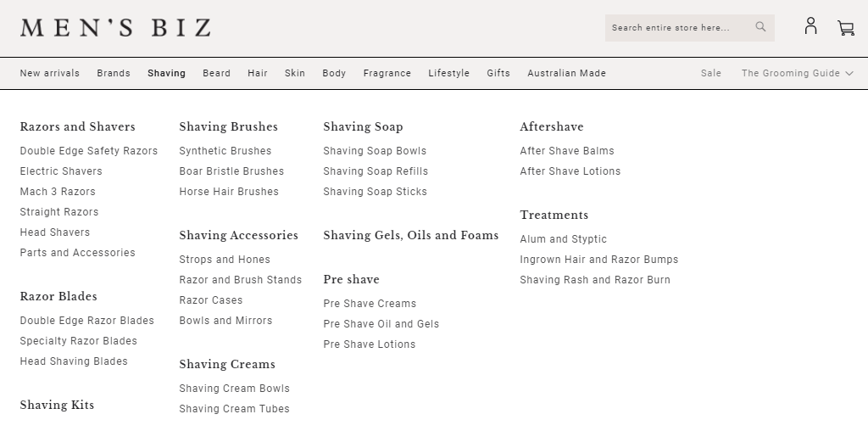The width and height of the screenshot is (868, 431).
Task: Browse Double Edge Safety Razors
Action: pos(88,151)
